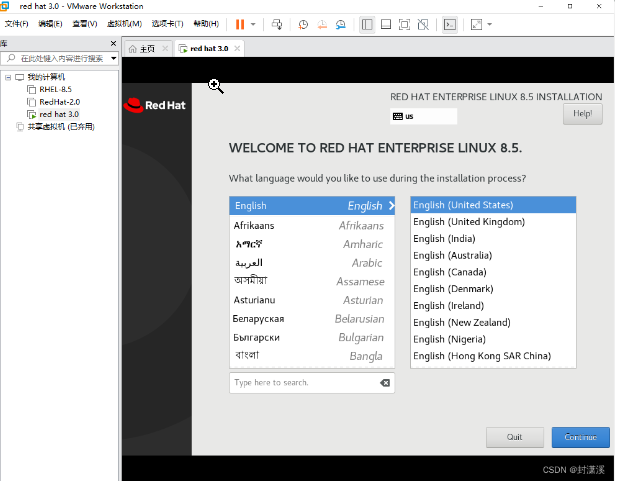Image resolution: width=618 pixels, height=482 pixels.
Task: Select the RedHat-2.0 virtual machine
Action: pyautogui.click(x=60, y=102)
